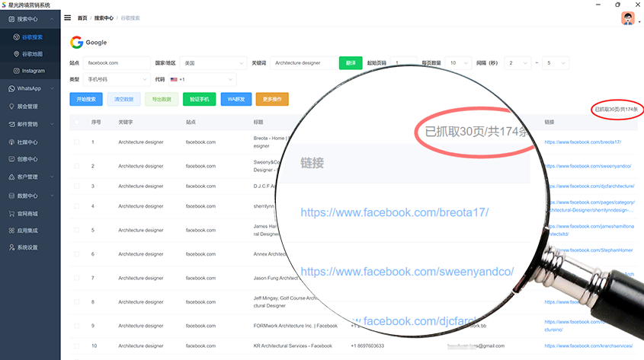
Task: Check the checkbox for row 3
Action: 76,186
